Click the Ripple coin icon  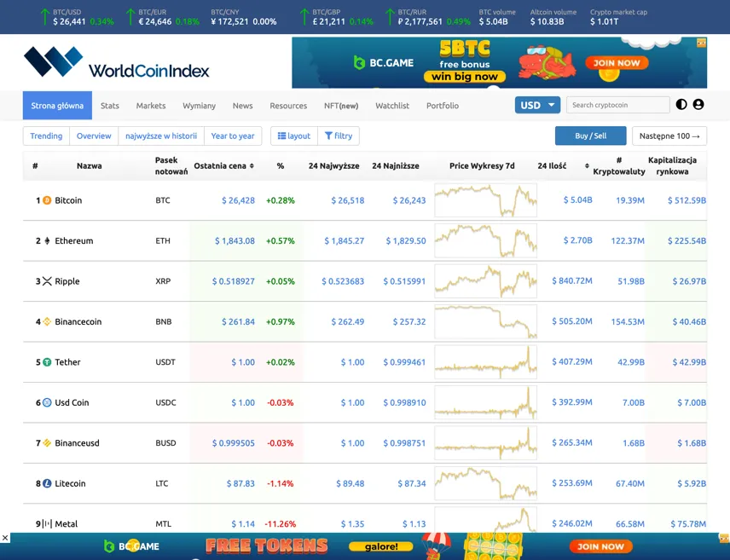[x=47, y=281]
